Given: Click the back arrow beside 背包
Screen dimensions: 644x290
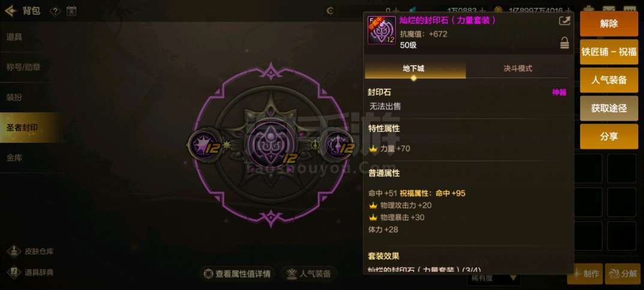Looking at the screenshot, I should coord(10,11).
